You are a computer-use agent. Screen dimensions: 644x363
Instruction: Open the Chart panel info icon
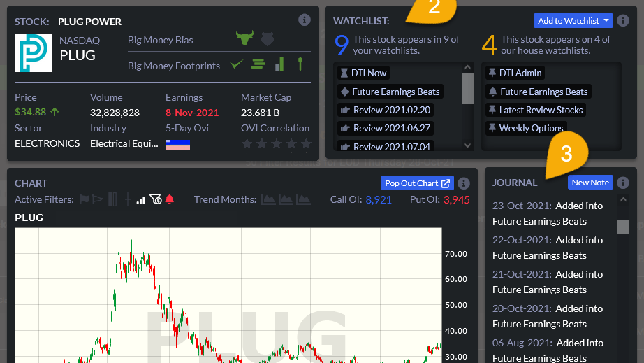pyautogui.click(x=464, y=183)
